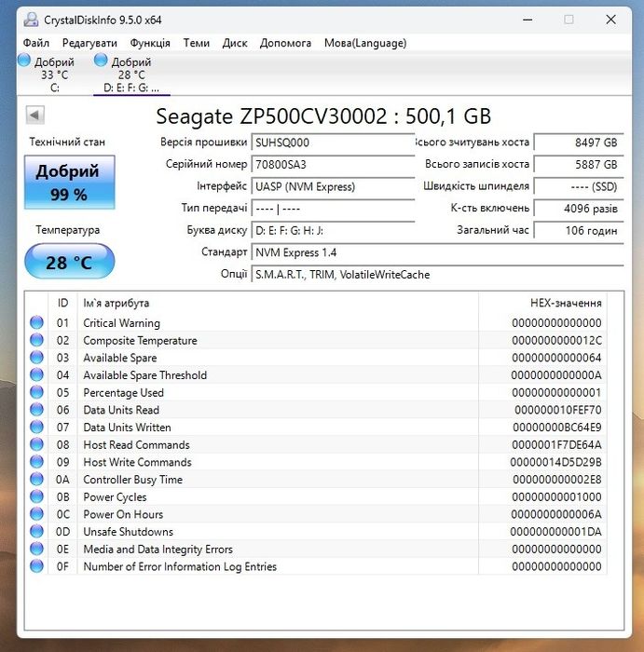Click the drive letter field D: E: F: G: H: J:
Image resolution: width=644 pixels, height=652 pixels.
pos(334,230)
